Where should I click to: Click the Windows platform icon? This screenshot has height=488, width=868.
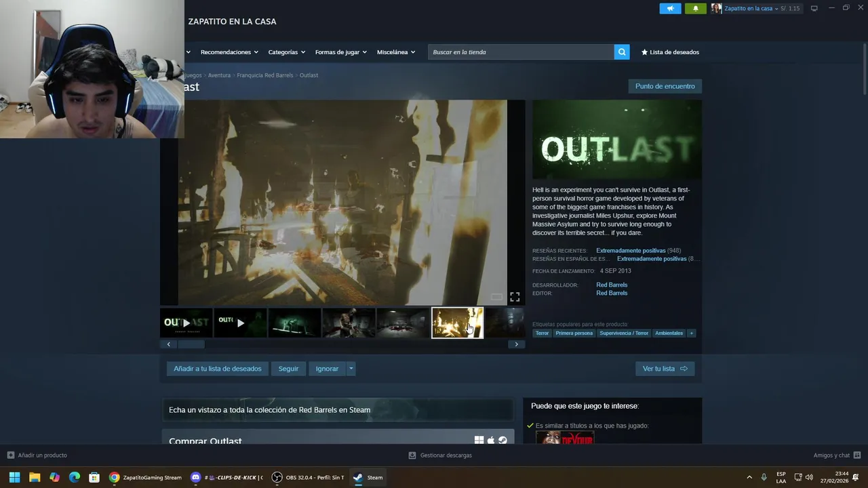(479, 440)
